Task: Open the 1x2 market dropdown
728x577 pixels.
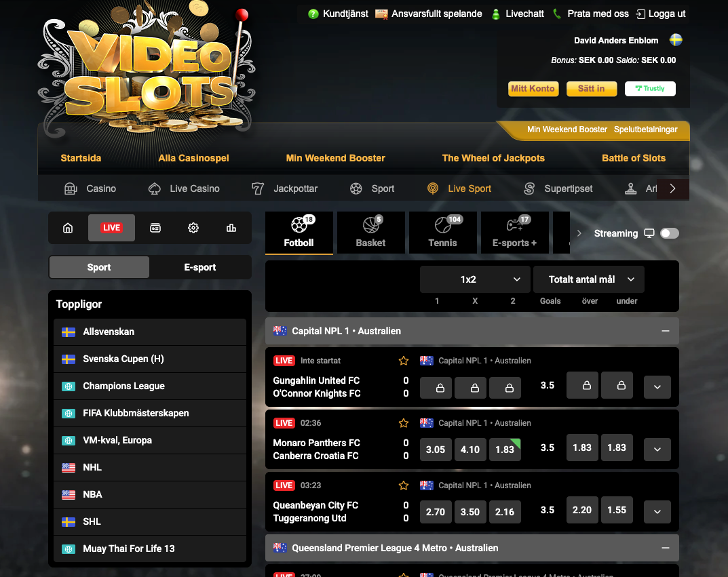Action: pyautogui.click(x=475, y=279)
